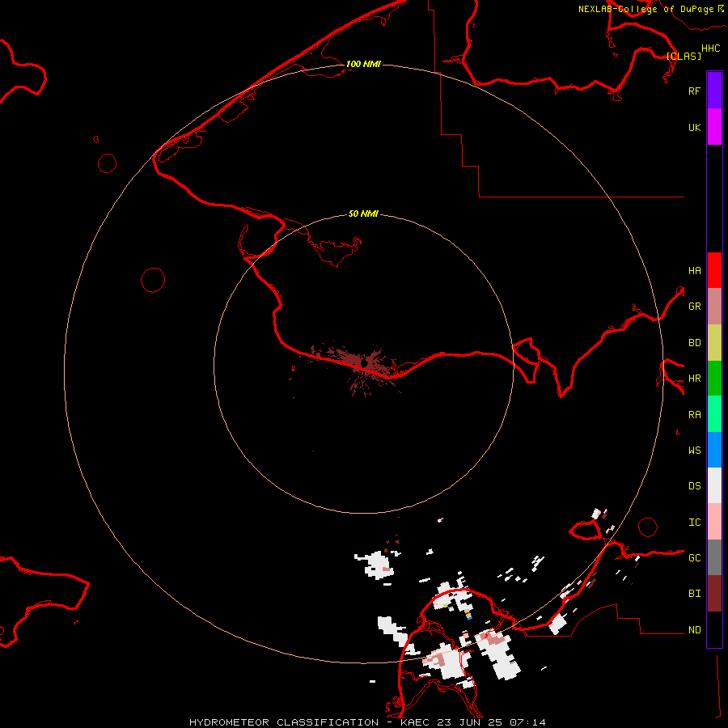
Task: Click the WS blue legend swatch
Action: point(714,450)
